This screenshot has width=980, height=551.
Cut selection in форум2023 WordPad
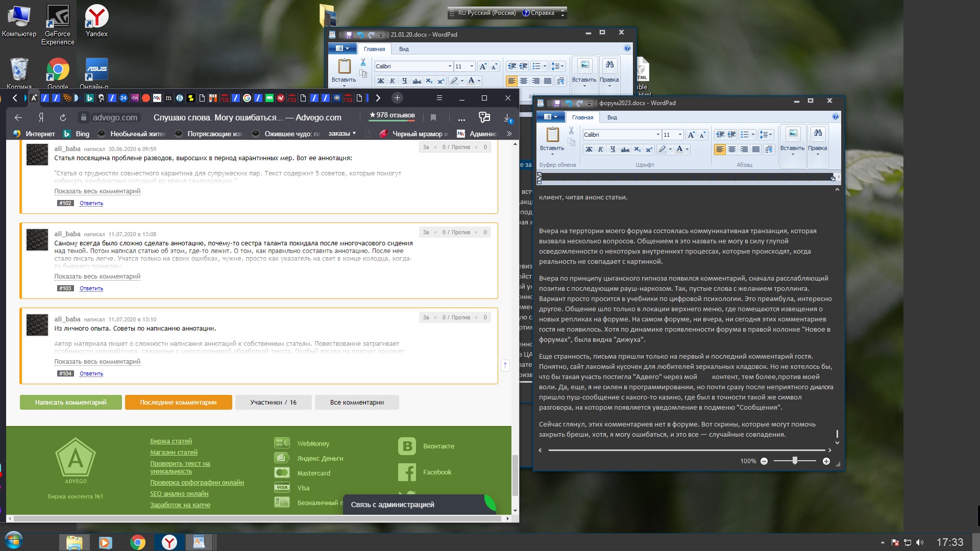[x=571, y=131]
